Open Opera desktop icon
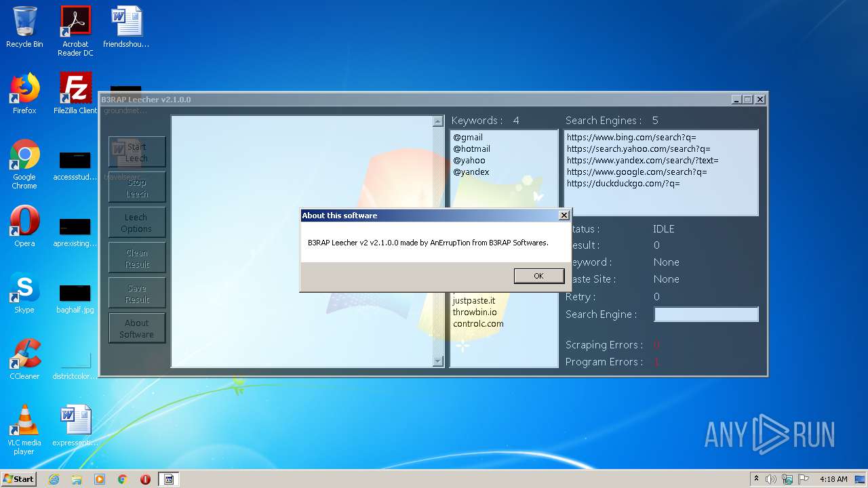Image resolution: width=868 pixels, height=488 pixels. 24,226
